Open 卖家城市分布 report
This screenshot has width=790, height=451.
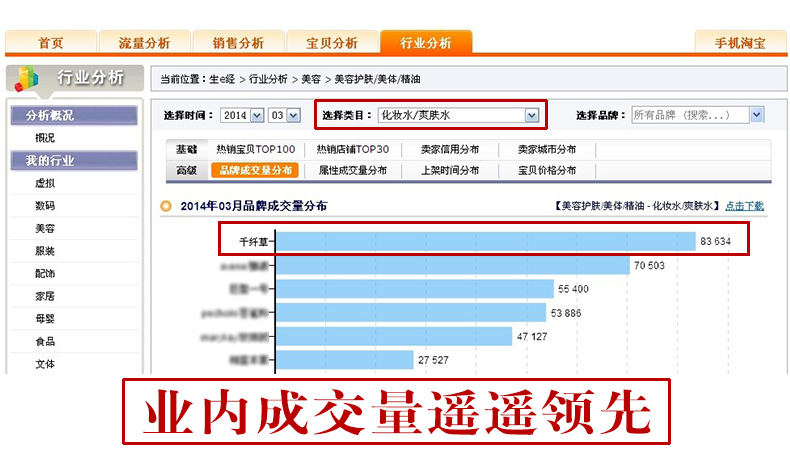[x=547, y=149]
